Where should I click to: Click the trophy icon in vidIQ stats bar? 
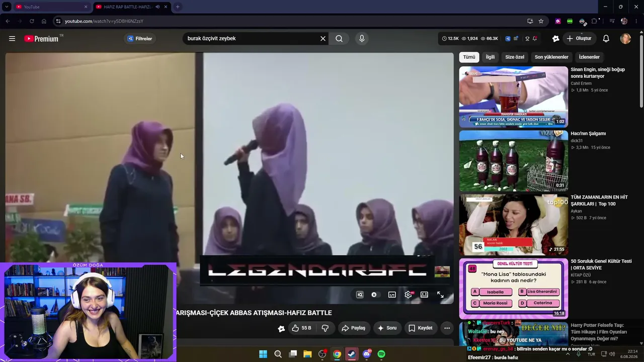(x=527, y=39)
